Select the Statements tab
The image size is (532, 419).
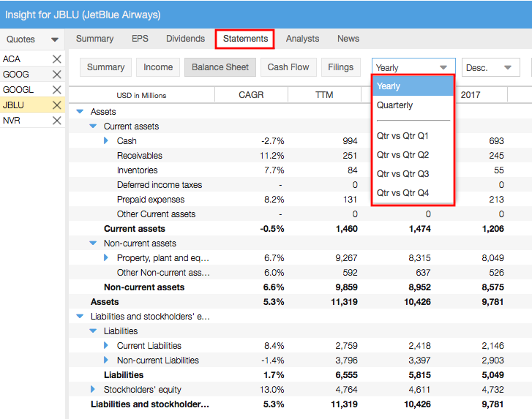245,39
